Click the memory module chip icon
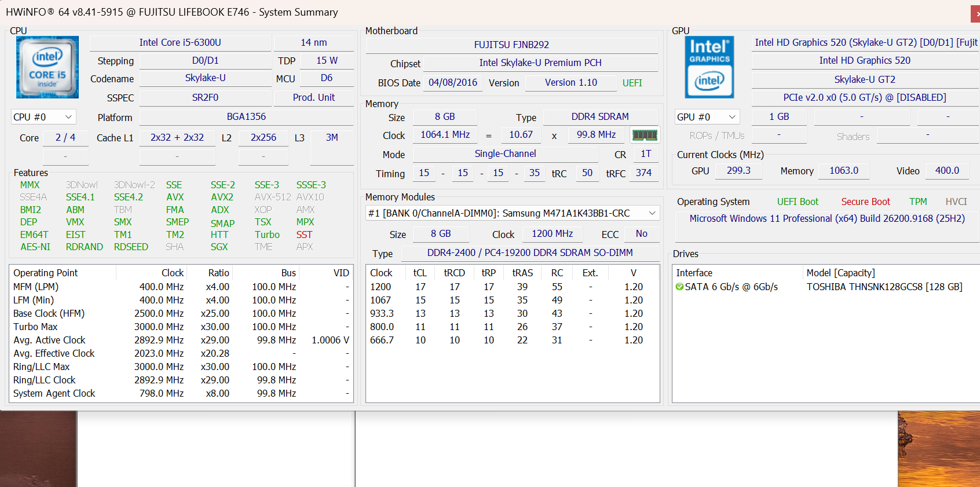Screen dimensions: 980x487 [x=645, y=135]
